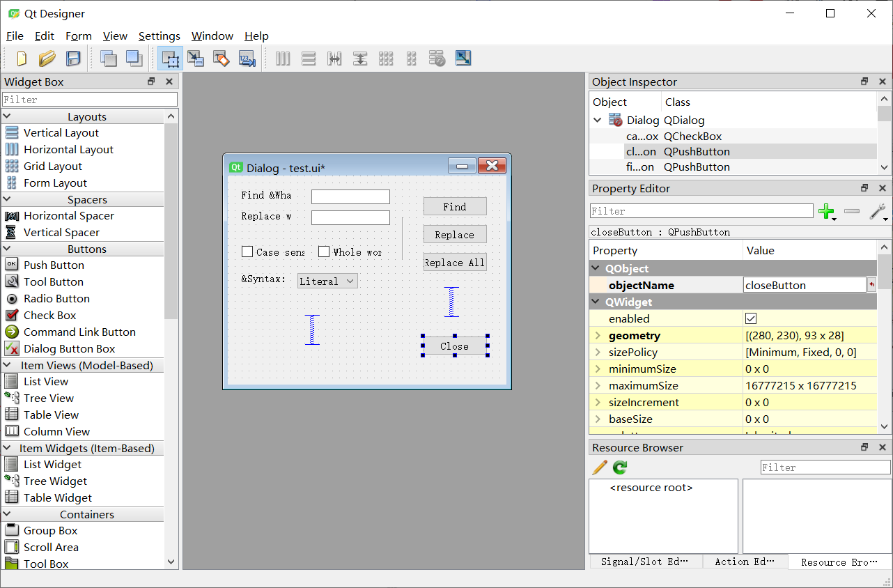The image size is (893, 588).
Task: Select Command Link Button in Widget Box
Action: click(x=79, y=332)
